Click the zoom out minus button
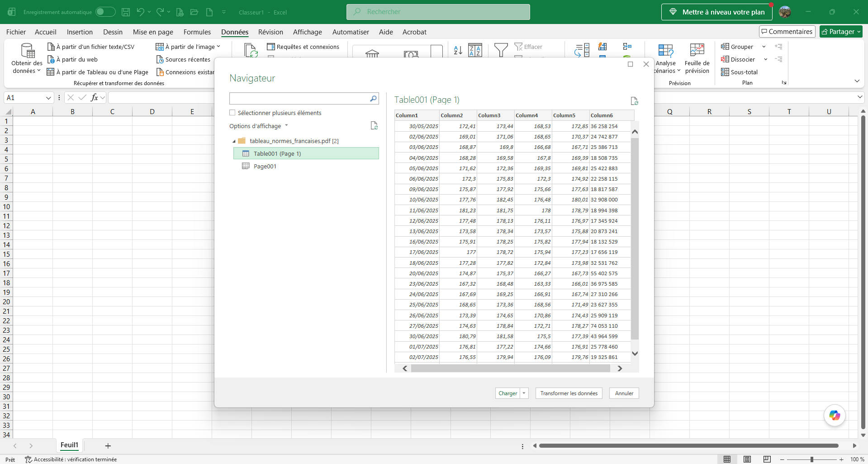This screenshot has height=464, width=868. [x=782, y=459]
